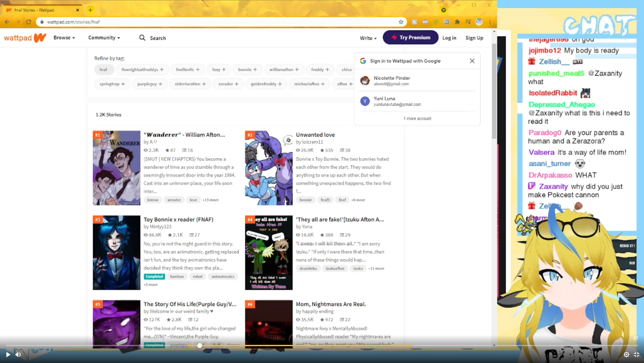Open the Write dropdown menu
The height and width of the screenshot is (363, 644).
(x=368, y=38)
